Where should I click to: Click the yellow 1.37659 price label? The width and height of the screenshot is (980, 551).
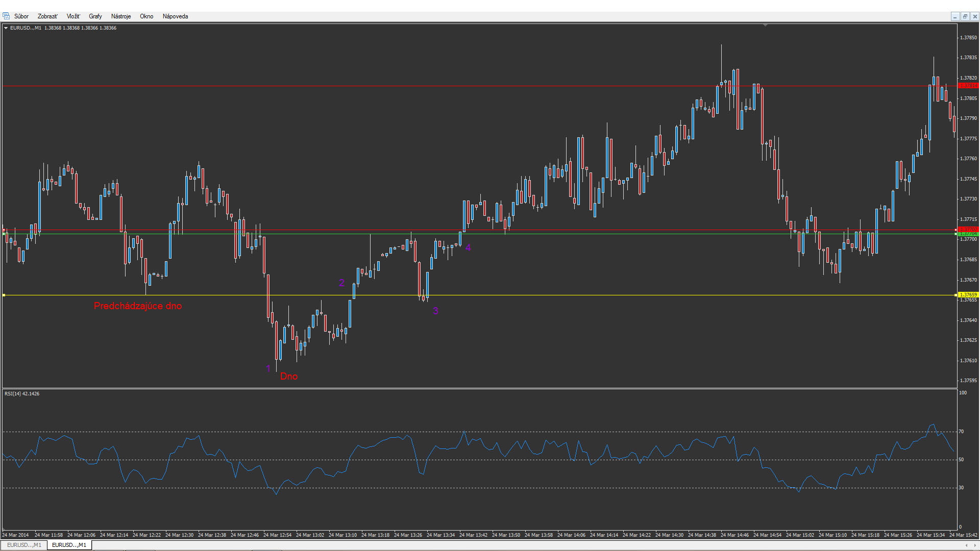(x=968, y=295)
